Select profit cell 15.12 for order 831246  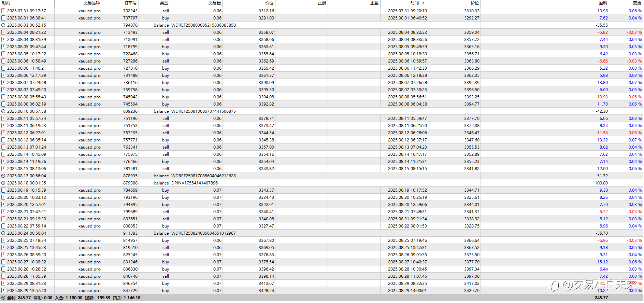602,262
